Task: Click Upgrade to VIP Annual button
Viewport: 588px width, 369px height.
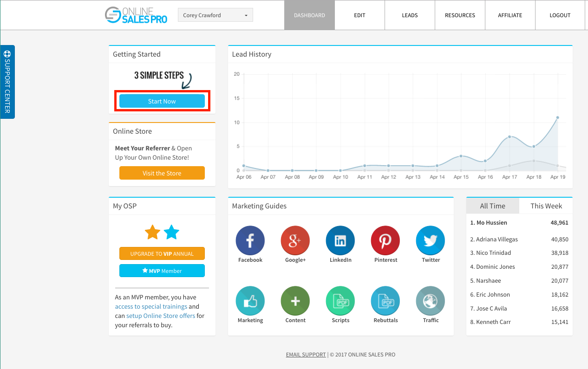Action: 162,254
